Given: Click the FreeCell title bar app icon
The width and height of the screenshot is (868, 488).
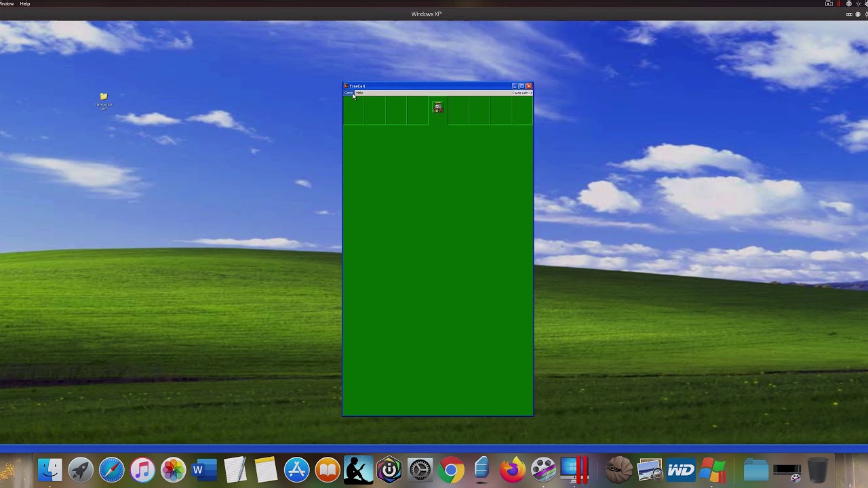Looking at the screenshot, I should [346, 86].
